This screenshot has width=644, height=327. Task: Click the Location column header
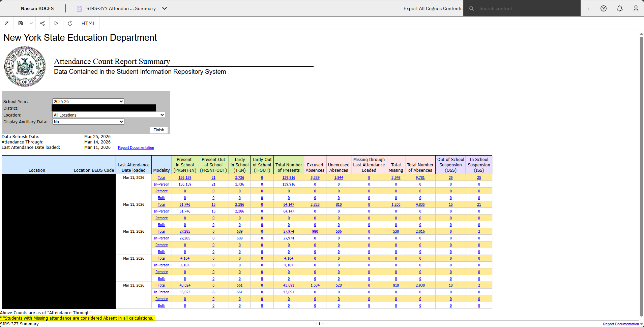point(37,165)
